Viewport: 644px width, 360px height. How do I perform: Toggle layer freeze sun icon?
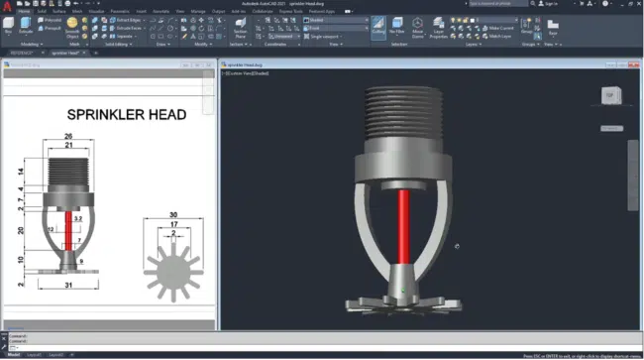[459, 20]
